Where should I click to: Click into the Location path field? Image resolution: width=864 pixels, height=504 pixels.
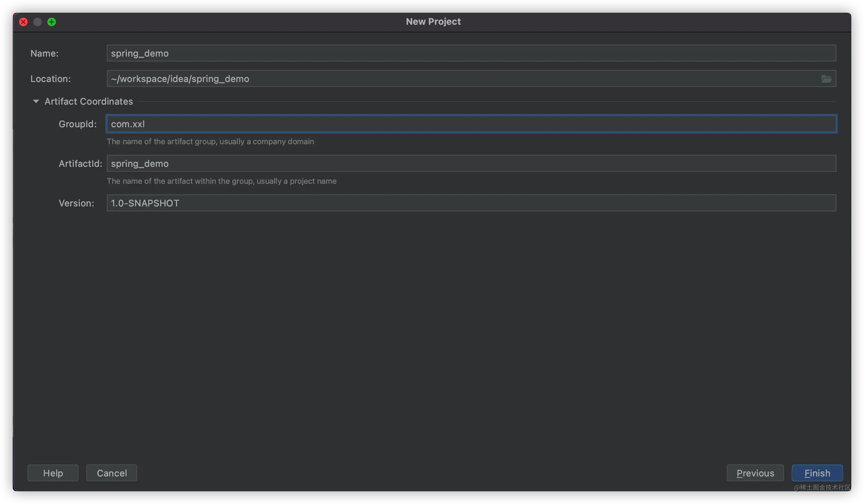pyautogui.click(x=460, y=79)
